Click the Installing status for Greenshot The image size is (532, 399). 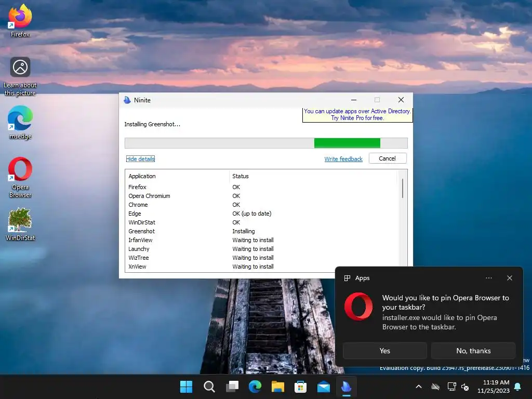[243, 231]
